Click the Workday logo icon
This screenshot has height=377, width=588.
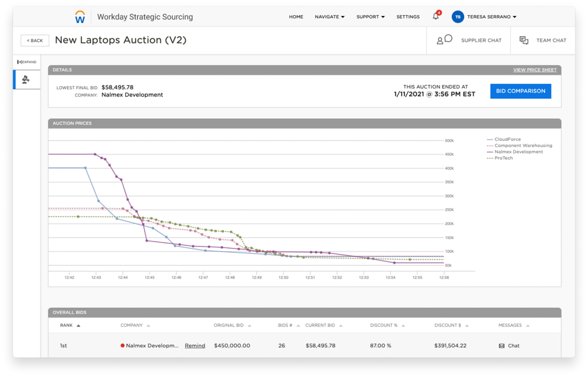pos(80,17)
